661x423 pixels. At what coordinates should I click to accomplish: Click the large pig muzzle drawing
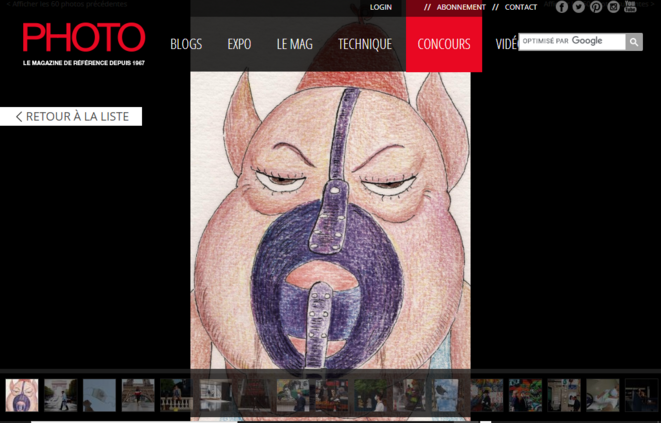(x=330, y=219)
